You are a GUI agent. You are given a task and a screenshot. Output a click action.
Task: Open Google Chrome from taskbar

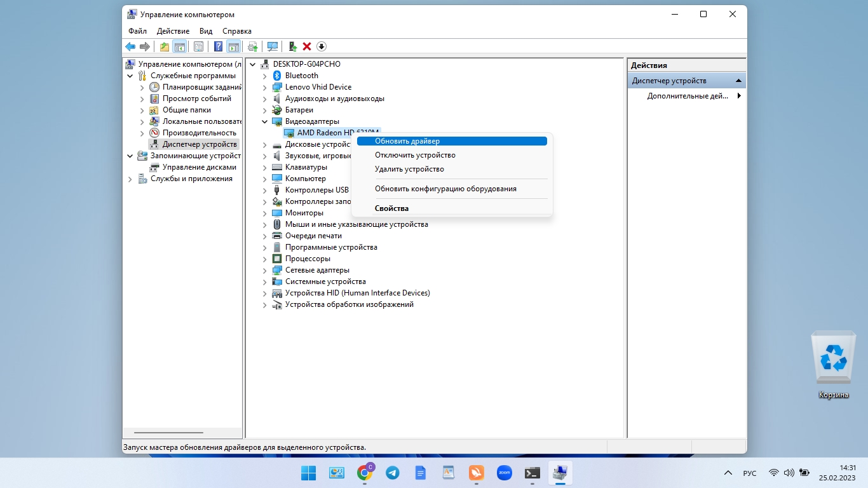click(365, 473)
